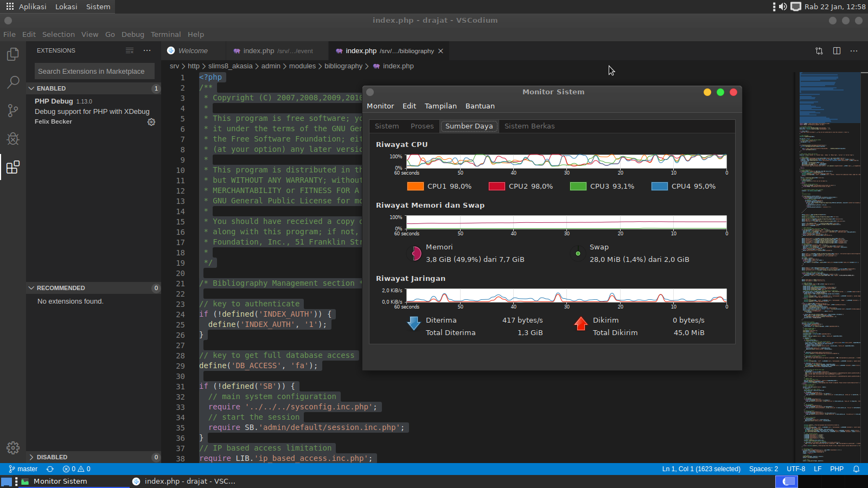Open the Welcome editor tab
868x488 pixels.
tap(193, 51)
